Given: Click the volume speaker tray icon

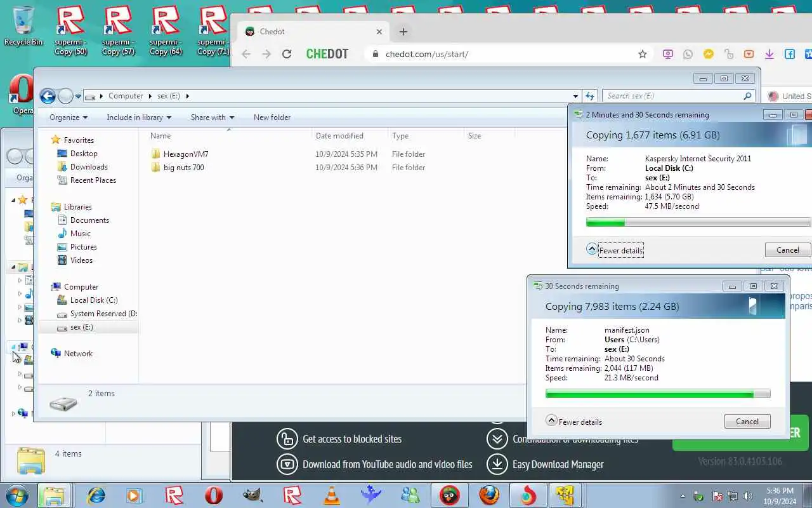Looking at the screenshot, I should (749, 496).
